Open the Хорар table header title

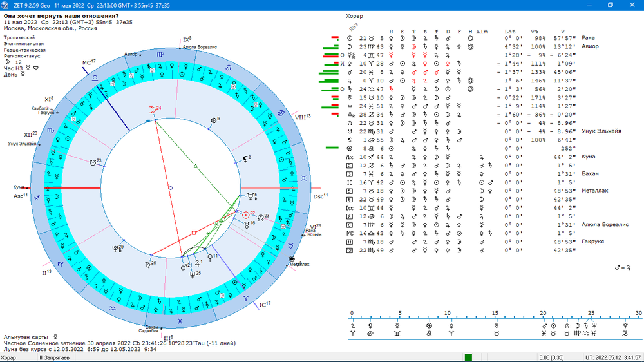tap(354, 16)
